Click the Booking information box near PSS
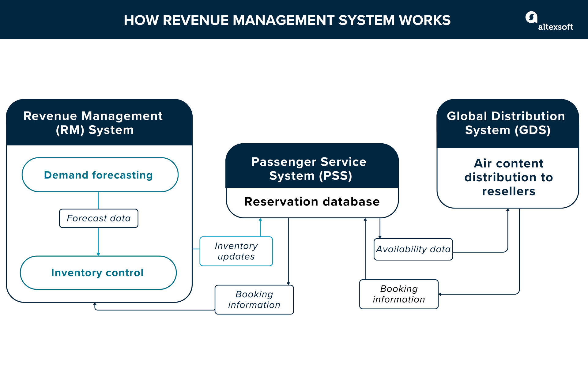 (254, 300)
